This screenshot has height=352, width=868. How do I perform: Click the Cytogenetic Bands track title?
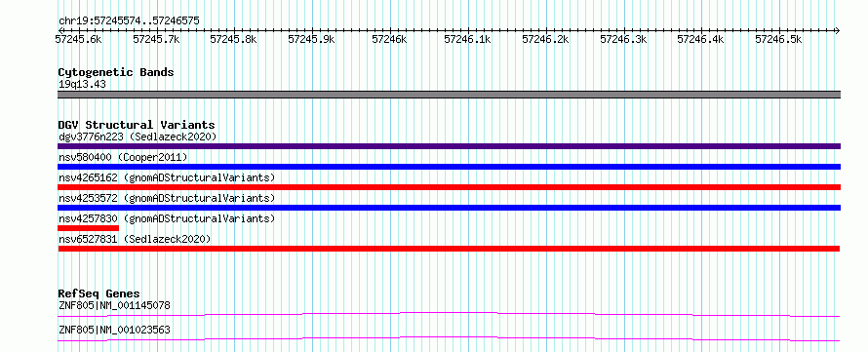tap(116, 72)
